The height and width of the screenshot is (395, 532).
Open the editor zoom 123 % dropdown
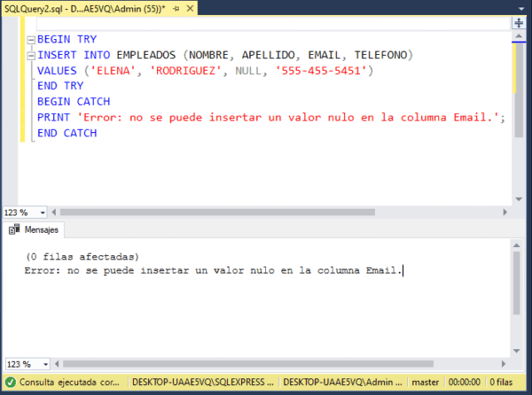[x=41, y=212]
